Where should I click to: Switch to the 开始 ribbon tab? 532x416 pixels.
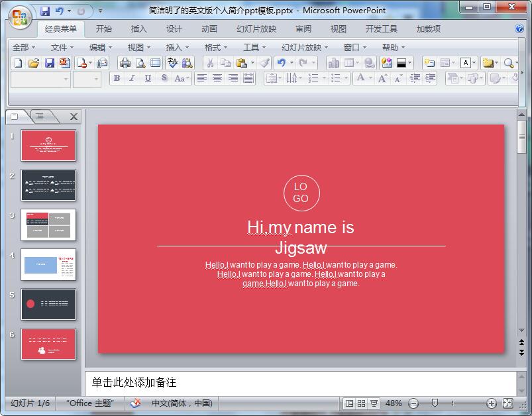[x=103, y=29]
